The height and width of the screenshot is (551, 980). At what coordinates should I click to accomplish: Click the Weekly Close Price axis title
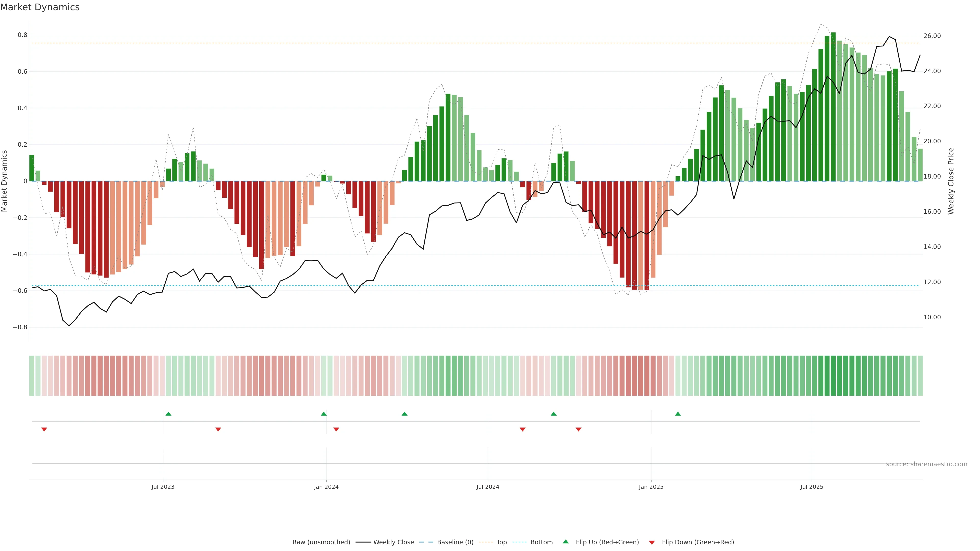point(951,181)
